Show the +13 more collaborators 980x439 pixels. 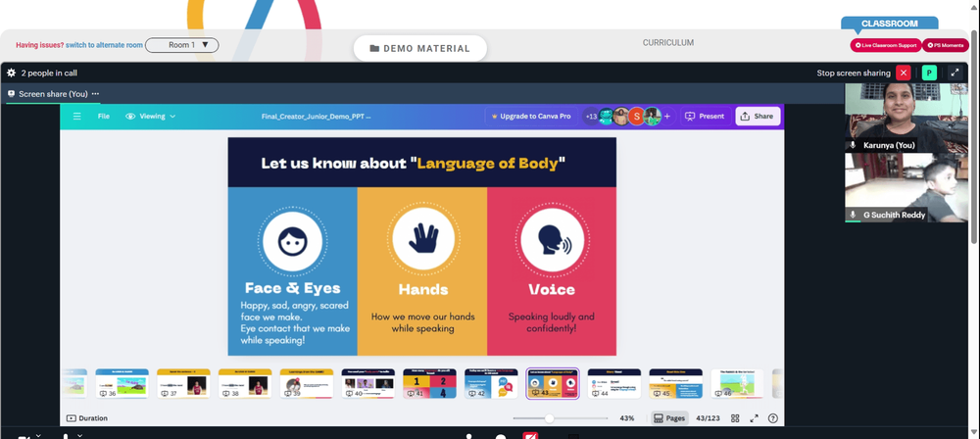(x=591, y=117)
